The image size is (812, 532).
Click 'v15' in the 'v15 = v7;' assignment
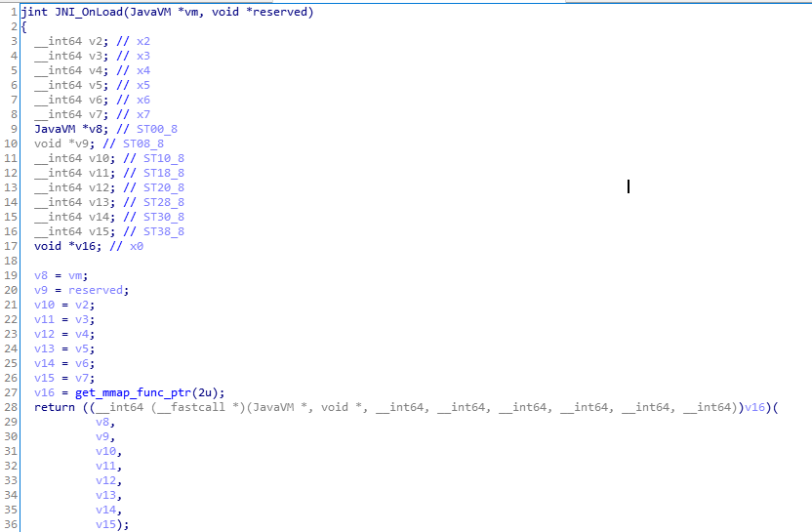click(x=45, y=378)
